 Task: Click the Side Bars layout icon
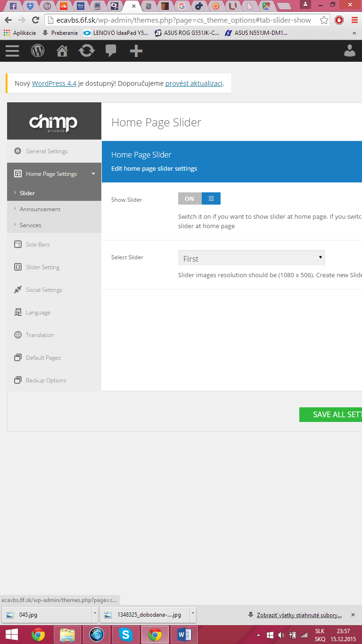[18, 244]
